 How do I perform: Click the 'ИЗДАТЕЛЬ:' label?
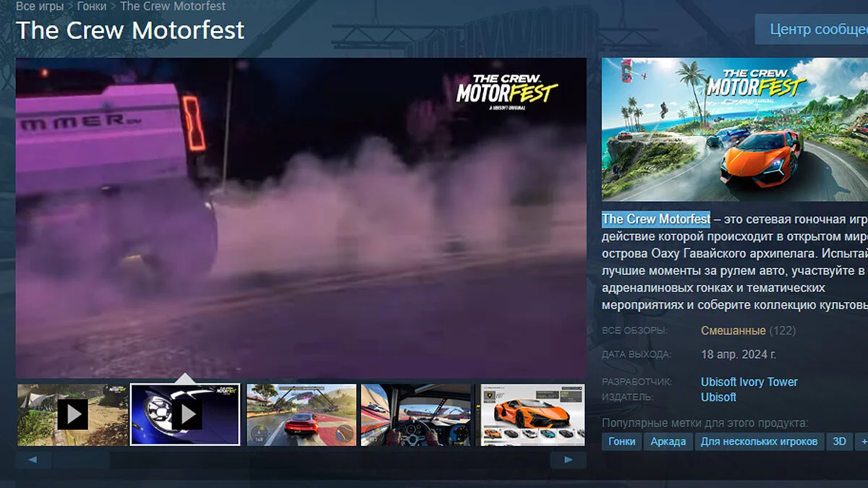628,397
